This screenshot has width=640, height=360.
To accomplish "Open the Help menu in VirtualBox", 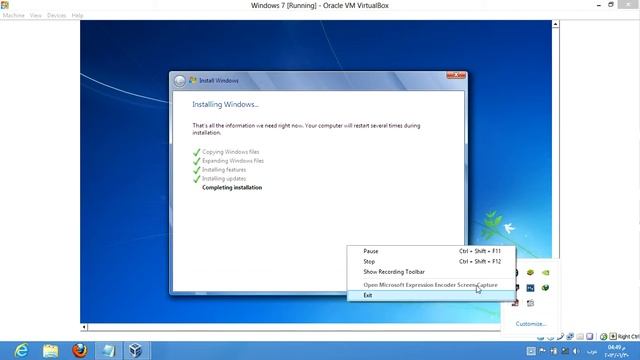I will coord(77,16).
